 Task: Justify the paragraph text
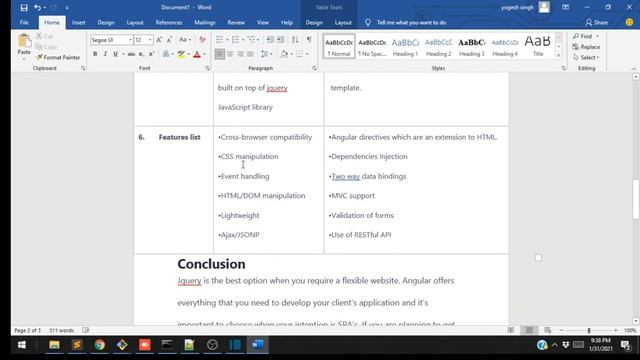point(250,54)
